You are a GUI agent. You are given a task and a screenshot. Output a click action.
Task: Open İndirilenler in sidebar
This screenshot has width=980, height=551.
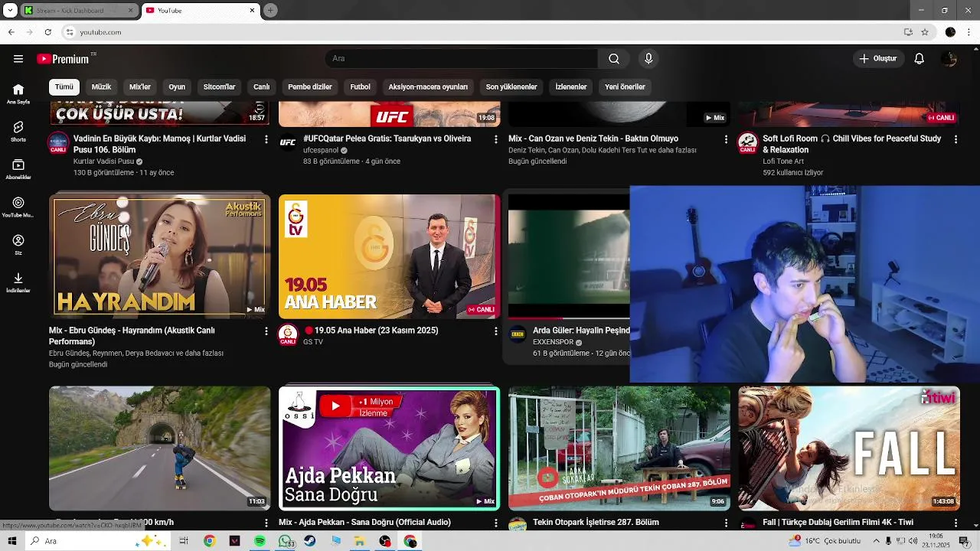pos(18,282)
